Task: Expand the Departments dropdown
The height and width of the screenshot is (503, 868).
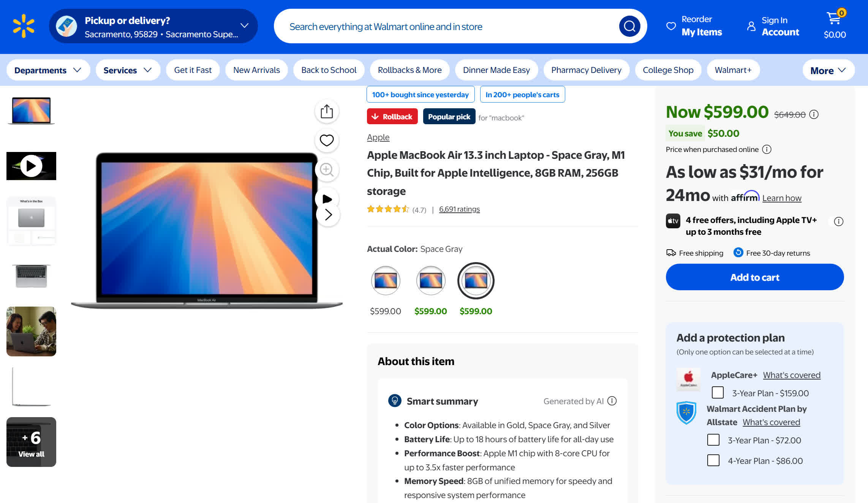Action: point(48,70)
